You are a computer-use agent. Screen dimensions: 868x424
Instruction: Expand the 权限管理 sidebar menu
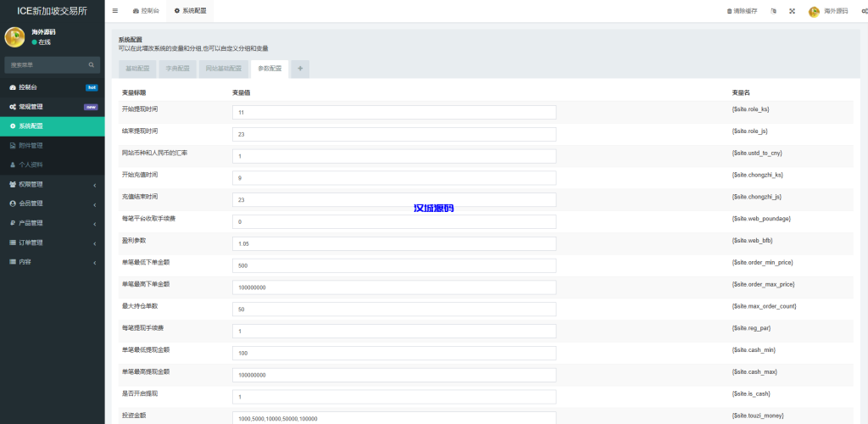(x=51, y=184)
